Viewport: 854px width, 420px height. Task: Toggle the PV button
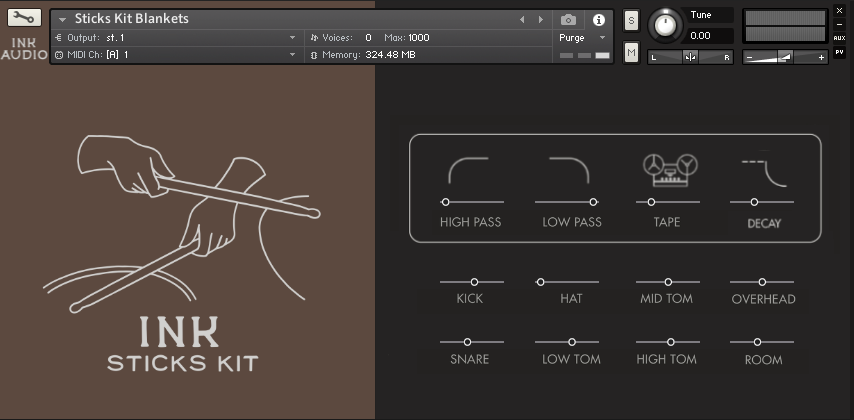coord(839,52)
